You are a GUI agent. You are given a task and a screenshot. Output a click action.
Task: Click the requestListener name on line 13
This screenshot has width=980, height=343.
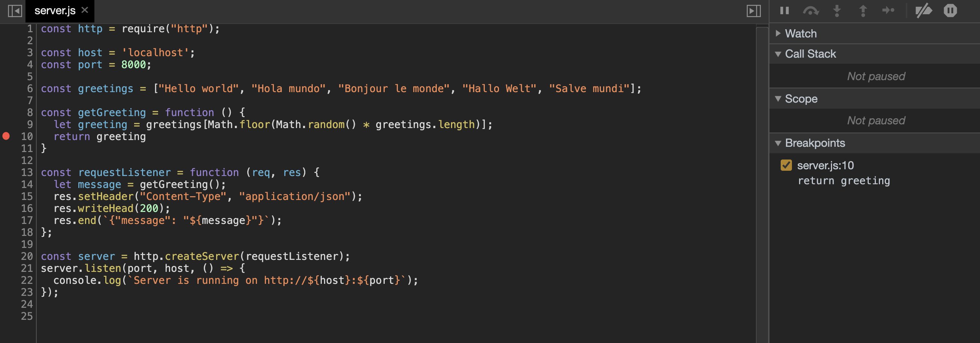pos(124,172)
